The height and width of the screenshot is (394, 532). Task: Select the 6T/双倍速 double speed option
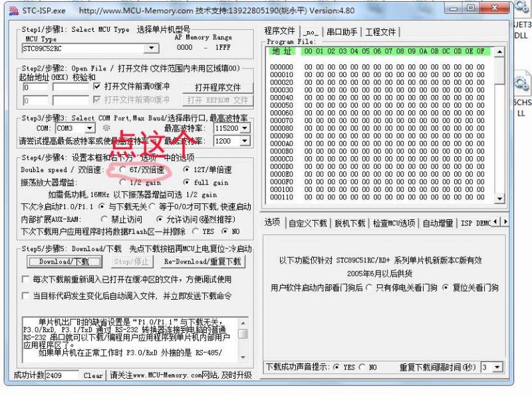[x=122, y=170]
